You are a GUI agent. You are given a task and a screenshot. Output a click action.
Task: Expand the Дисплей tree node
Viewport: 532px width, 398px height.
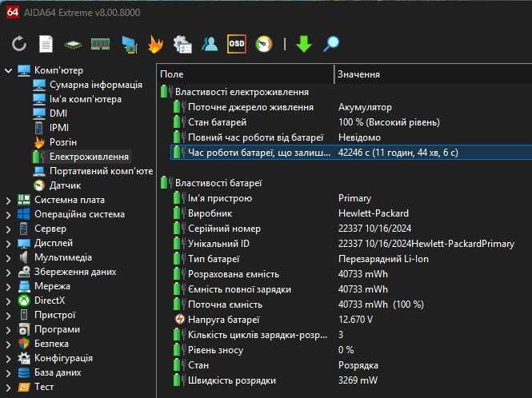click(8, 244)
